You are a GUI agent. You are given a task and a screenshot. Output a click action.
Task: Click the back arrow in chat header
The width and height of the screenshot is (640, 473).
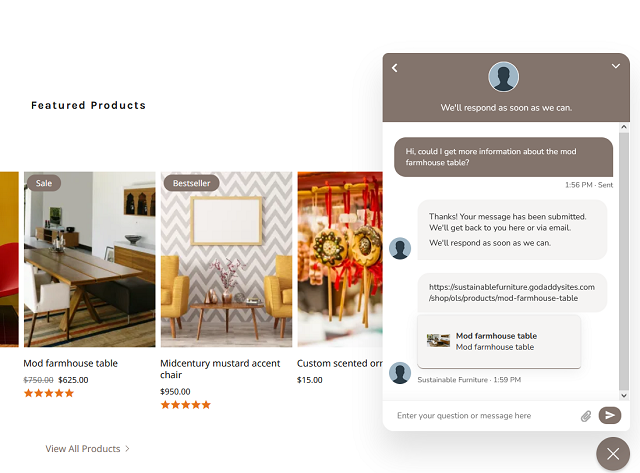click(x=394, y=68)
